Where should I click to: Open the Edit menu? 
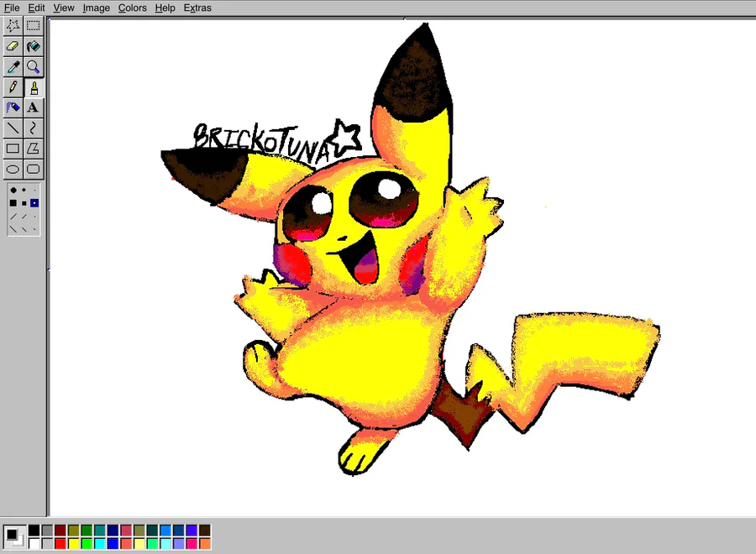pos(37,8)
